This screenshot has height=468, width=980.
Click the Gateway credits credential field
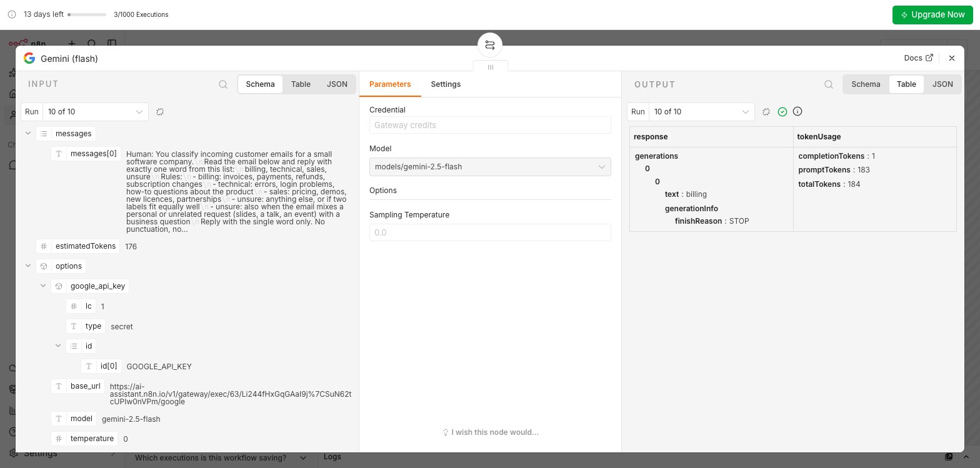(x=490, y=125)
